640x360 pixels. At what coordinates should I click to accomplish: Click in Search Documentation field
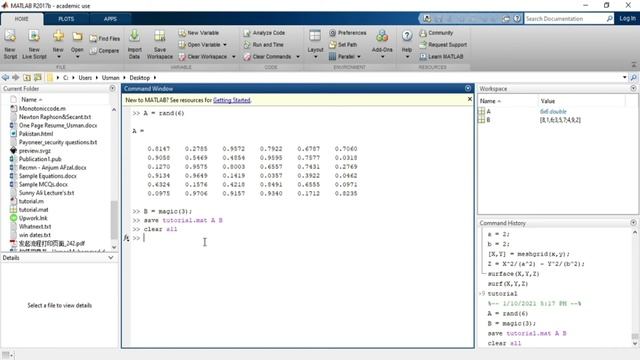click(x=565, y=19)
